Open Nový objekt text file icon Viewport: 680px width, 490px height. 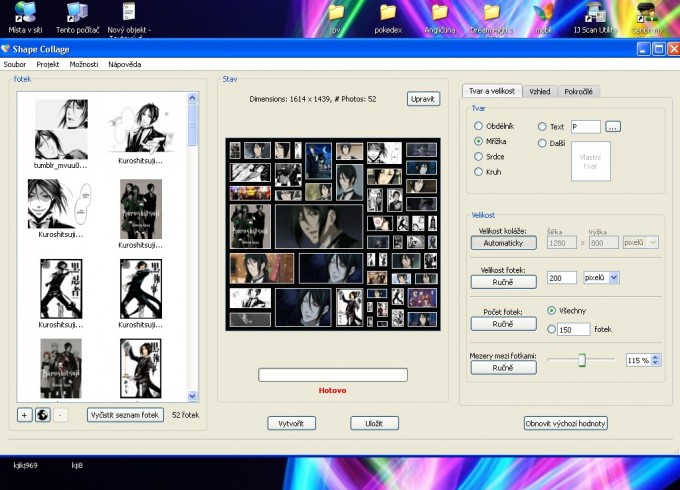click(x=129, y=17)
